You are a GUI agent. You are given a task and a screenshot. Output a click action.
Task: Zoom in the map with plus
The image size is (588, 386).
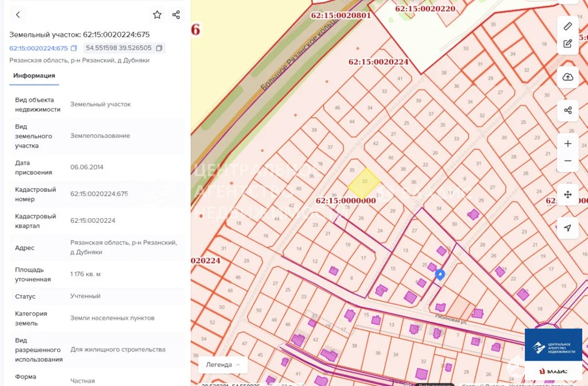(x=567, y=144)
